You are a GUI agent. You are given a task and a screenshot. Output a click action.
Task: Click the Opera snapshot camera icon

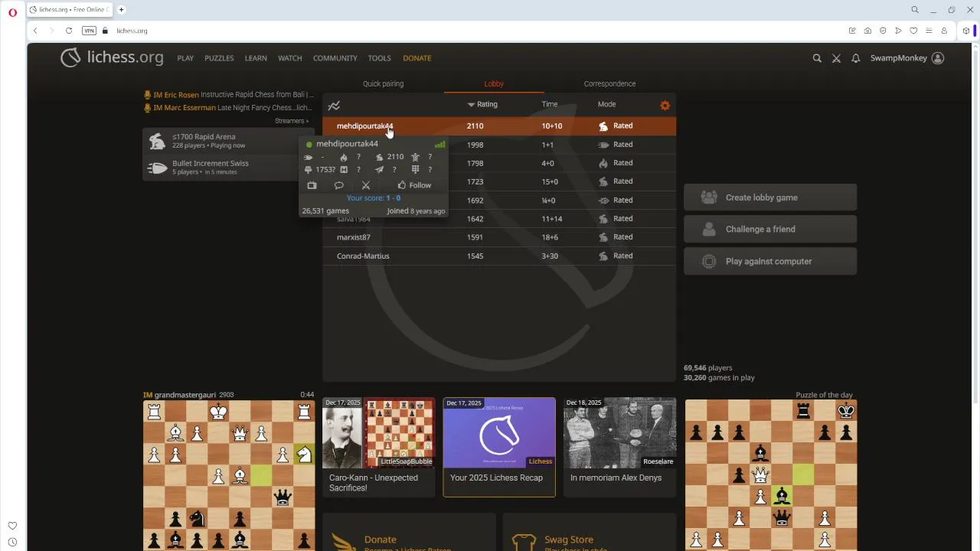[867, 31]
